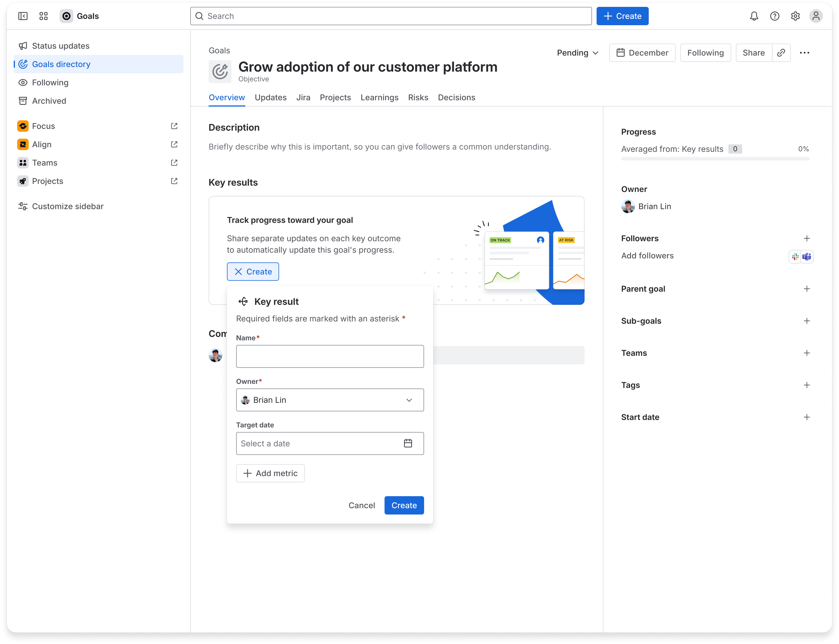The image size is (839, 644).
Task: Add a parent goal using the plus icon
Action: pyautogui.click(x=807, y=289)
